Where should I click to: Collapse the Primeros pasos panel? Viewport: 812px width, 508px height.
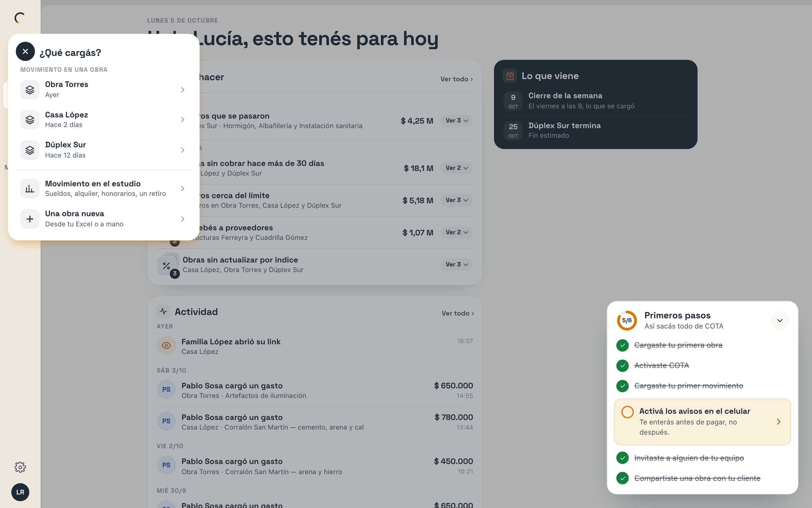pos(780,321)
